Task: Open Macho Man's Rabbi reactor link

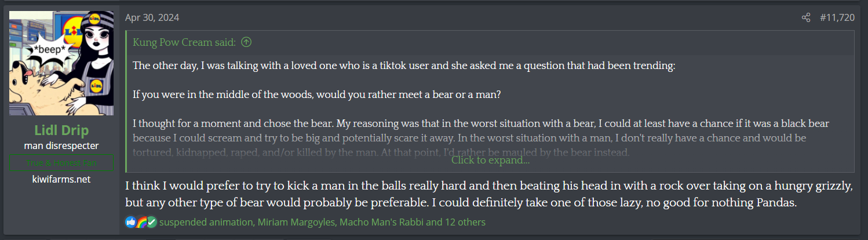Action: point(381,222)
